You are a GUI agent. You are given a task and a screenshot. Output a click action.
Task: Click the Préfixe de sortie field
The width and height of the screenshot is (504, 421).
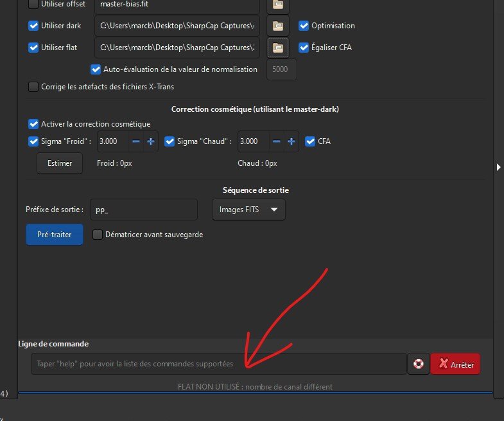click(143, 210)
